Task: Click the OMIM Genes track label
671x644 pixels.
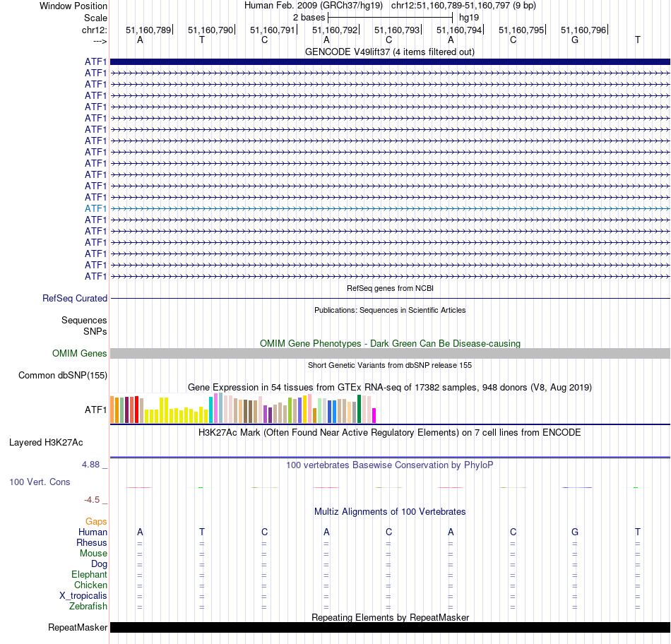Action: 79,354
